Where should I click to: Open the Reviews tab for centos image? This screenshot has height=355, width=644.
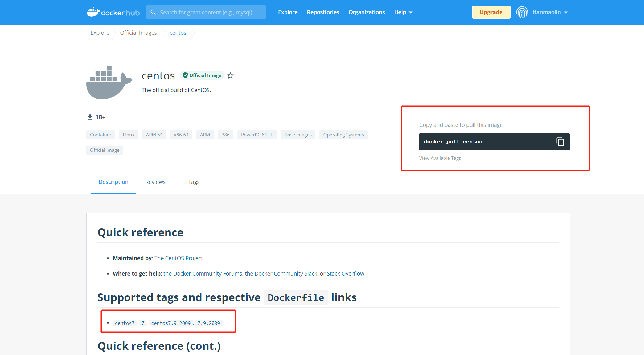(156, 182)
